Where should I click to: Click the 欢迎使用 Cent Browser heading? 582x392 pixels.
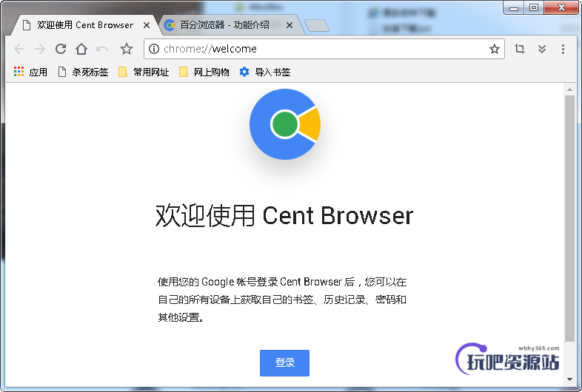pos(284,215)
